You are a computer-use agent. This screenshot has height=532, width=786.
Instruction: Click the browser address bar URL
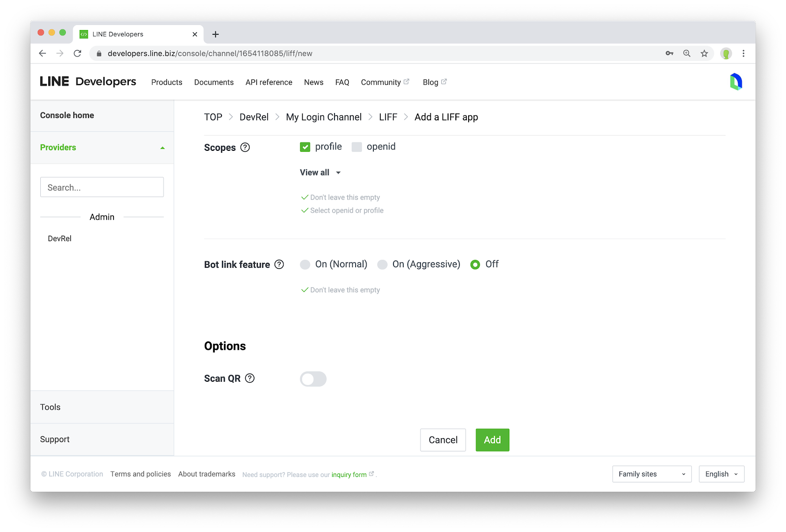tap(210, 54)
